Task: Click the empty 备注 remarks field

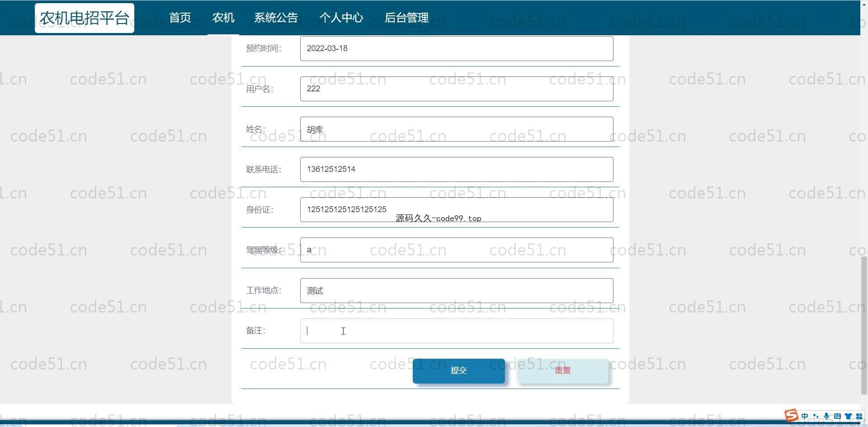Action: coord(457,331)
